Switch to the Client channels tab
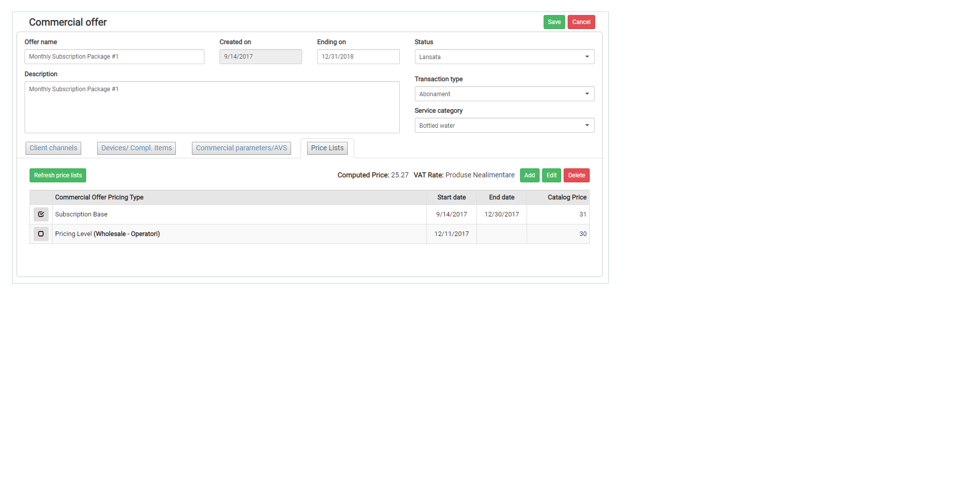980x495 pixels. click(x=54, y=148)
